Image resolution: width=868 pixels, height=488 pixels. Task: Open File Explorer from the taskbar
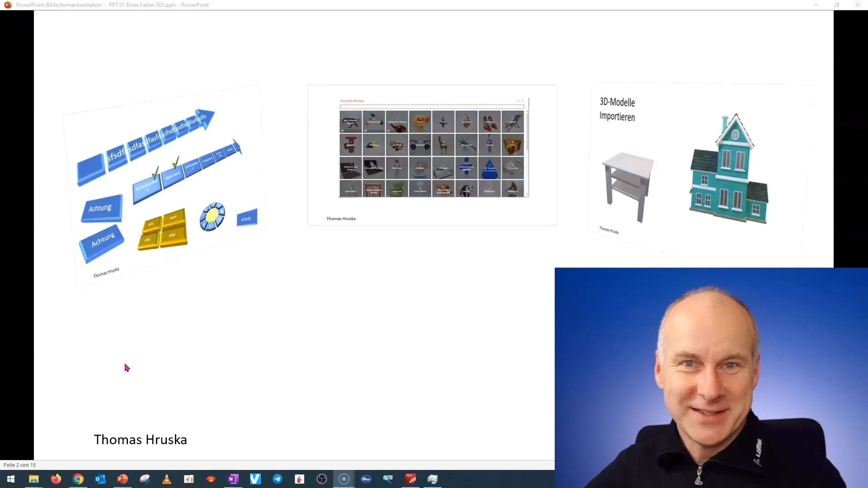click(33, 479)
